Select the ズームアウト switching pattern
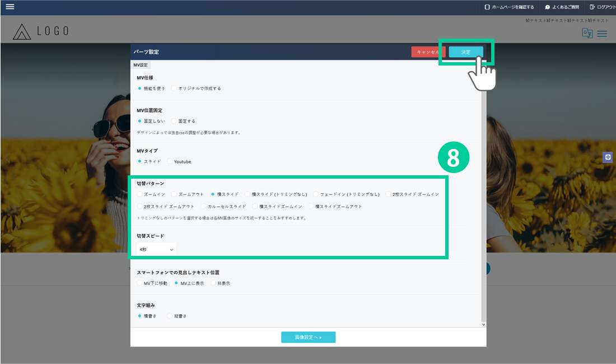Screen dimensions: 616x364 (x=175, y=194)
